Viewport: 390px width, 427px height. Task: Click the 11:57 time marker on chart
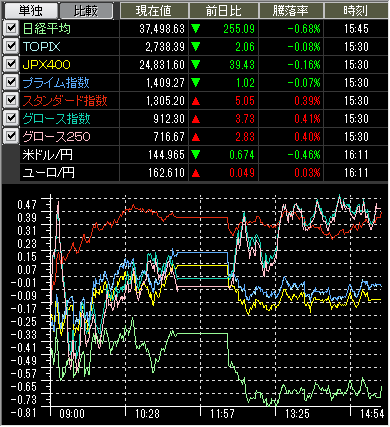tap(222, 414)
